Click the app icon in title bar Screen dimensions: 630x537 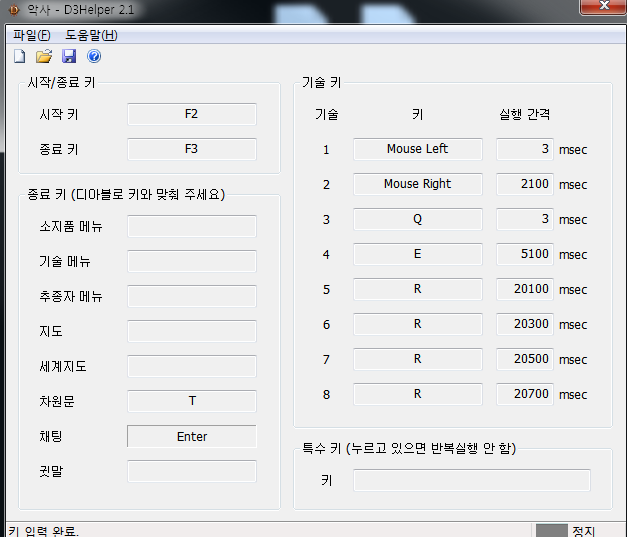13,10
